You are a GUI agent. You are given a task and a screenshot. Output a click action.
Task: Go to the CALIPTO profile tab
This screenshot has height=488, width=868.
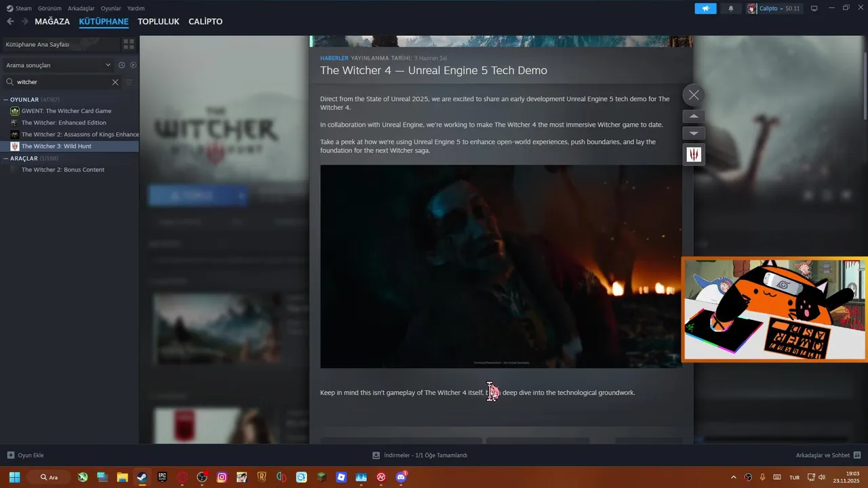pyautogui.click(x=205, y=22)
